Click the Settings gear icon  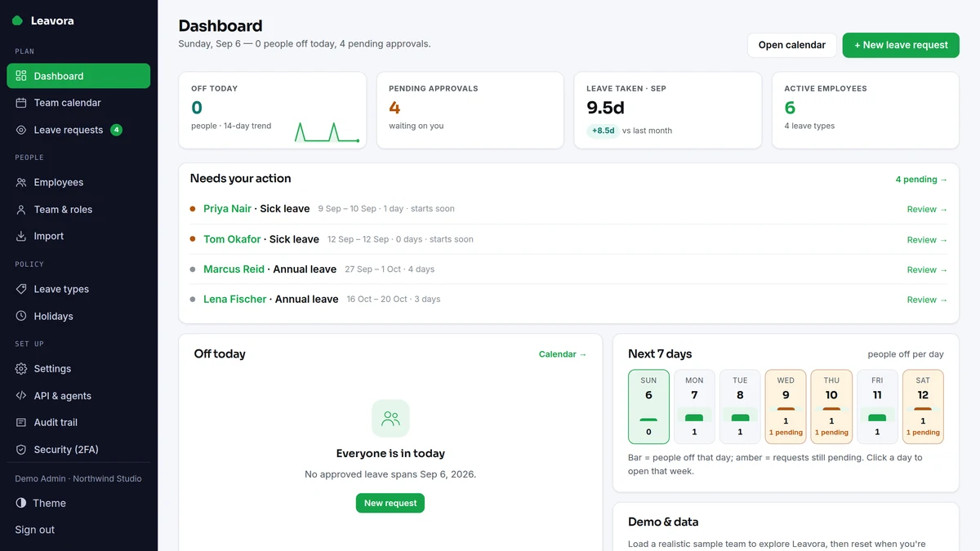(x=21, y=369)
